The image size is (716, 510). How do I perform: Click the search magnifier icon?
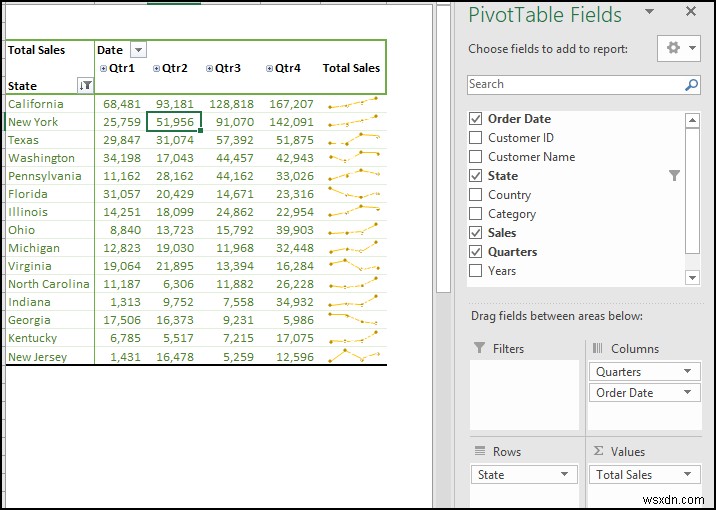(x=691, y=85)
